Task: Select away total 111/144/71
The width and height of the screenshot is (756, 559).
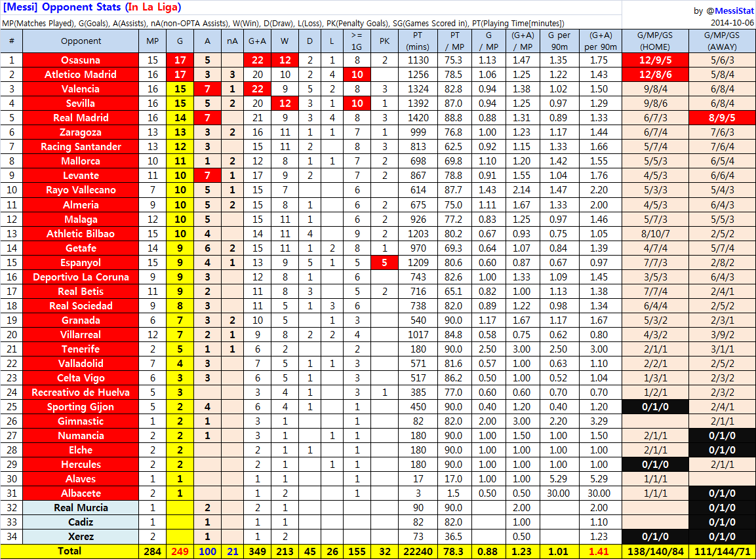Action: [x=722, y=551]
